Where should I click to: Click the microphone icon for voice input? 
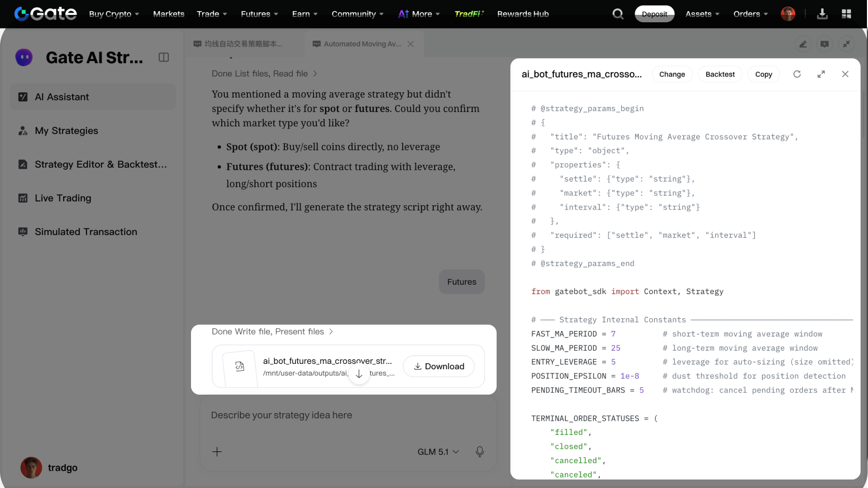point(480,452)
